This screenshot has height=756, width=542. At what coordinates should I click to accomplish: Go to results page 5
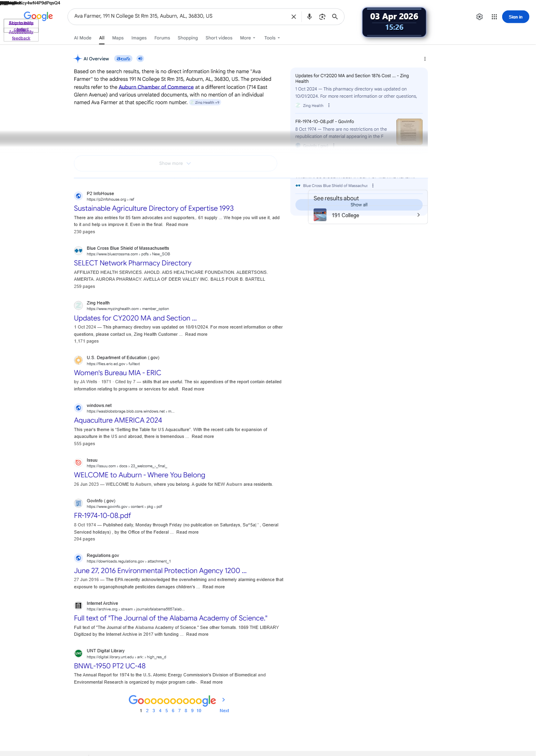(x=166, y=711)
